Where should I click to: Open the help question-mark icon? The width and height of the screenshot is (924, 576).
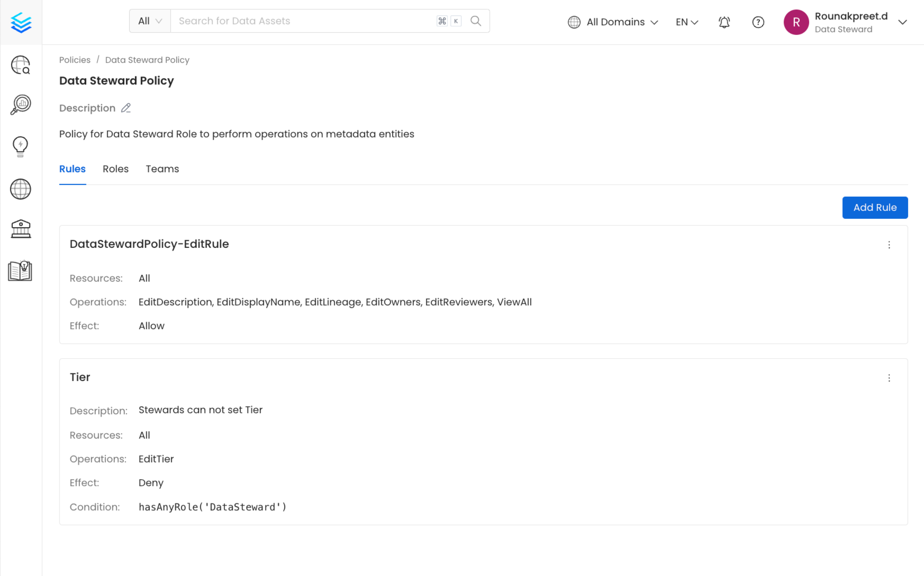coord(758,22)
